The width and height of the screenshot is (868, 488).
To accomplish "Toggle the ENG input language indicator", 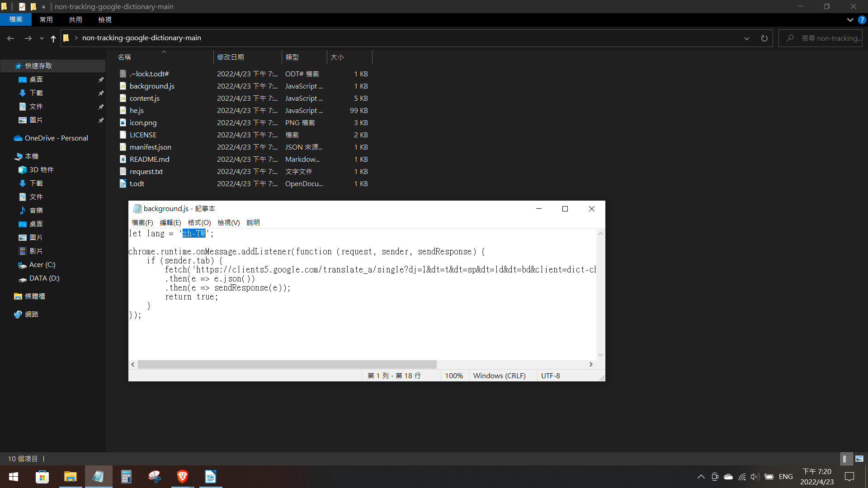I will (x=786, y=477).
